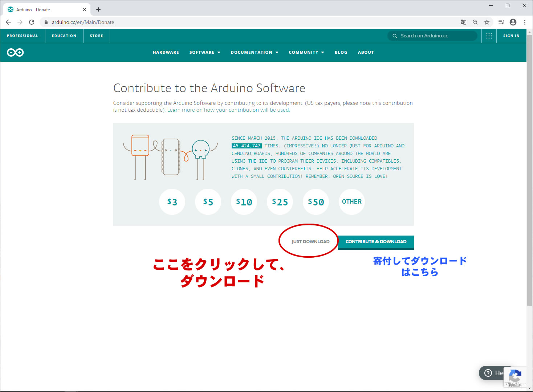
Task: Click the page vertical scrollbar
Action: (x=529, y=171)
